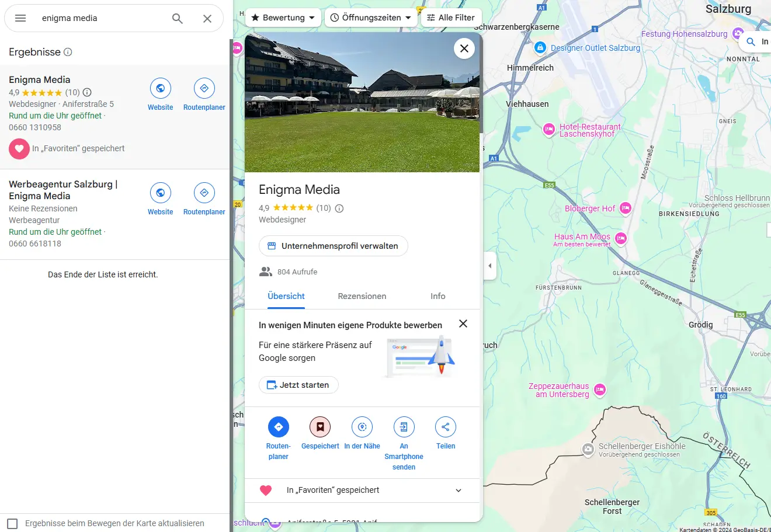Image resolution: width=771 pixels, height=532 pixels.
Task: Click the Jetzt starten button
Action: click(298, 385)
